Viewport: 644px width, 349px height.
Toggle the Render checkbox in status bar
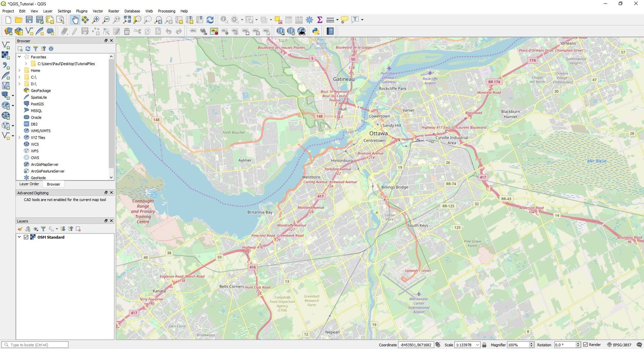[x=586, y=345]
